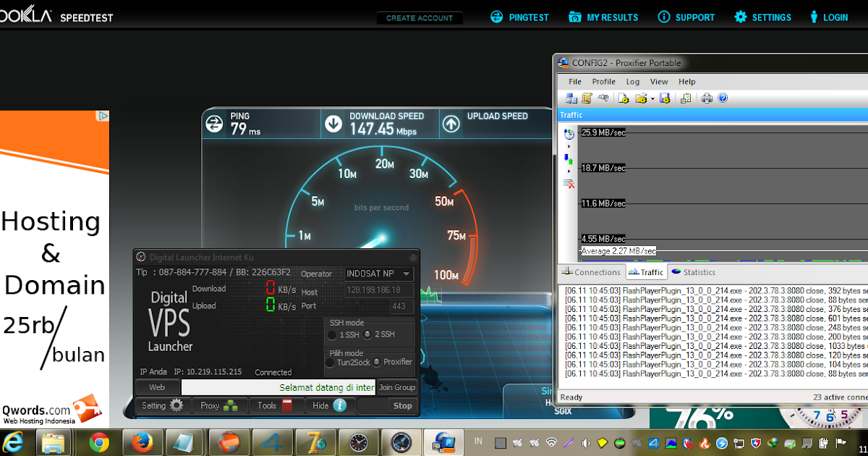
Task: Click the ping arrows icon on Speedtest
Action: 215,124
